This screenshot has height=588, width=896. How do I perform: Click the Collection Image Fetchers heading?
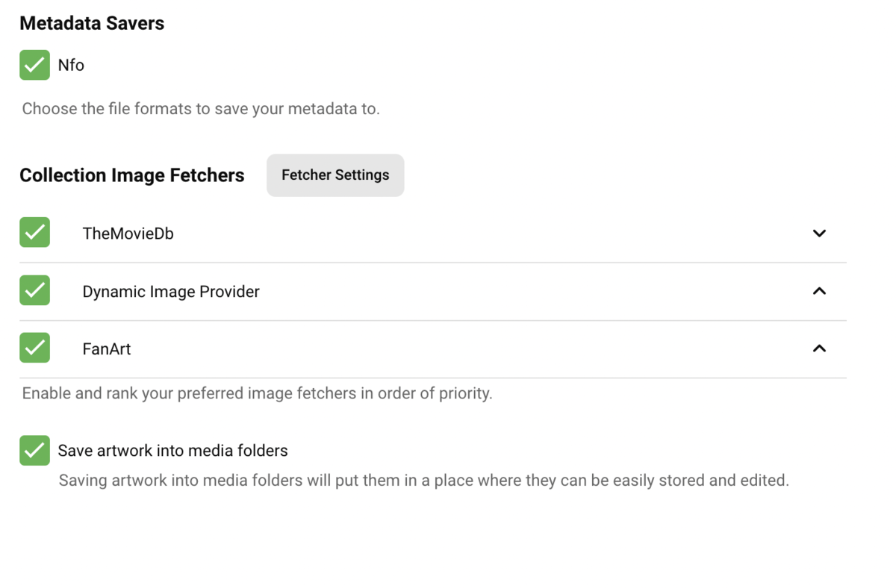coord(132,175)
